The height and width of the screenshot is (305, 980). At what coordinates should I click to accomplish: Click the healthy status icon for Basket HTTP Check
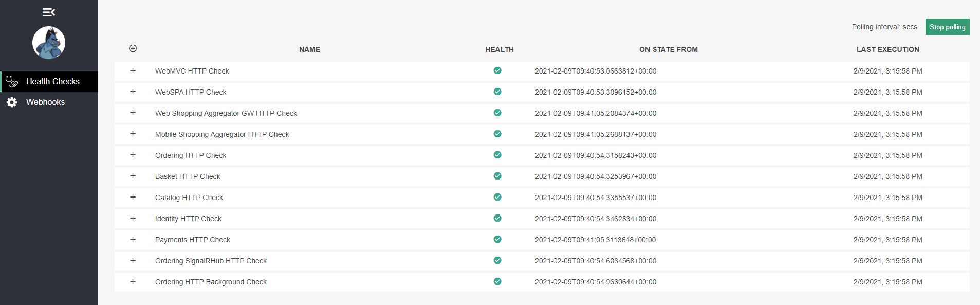click(497, 176)
